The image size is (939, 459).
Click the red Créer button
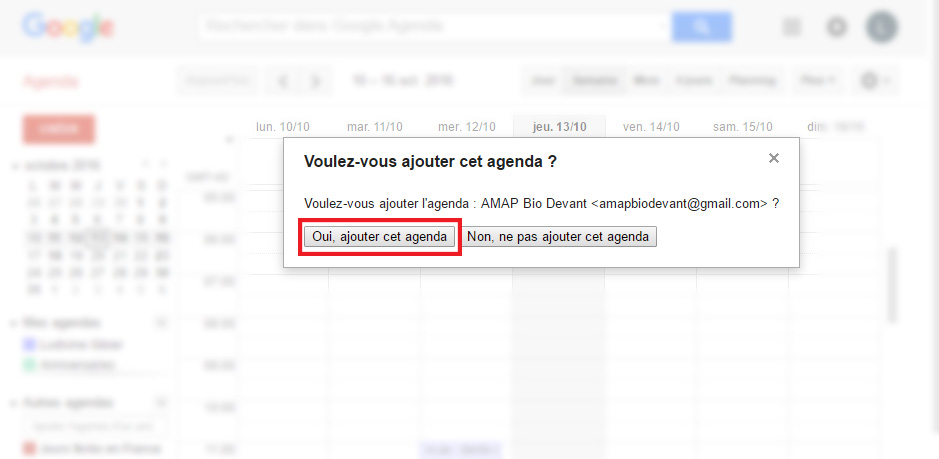59,129
